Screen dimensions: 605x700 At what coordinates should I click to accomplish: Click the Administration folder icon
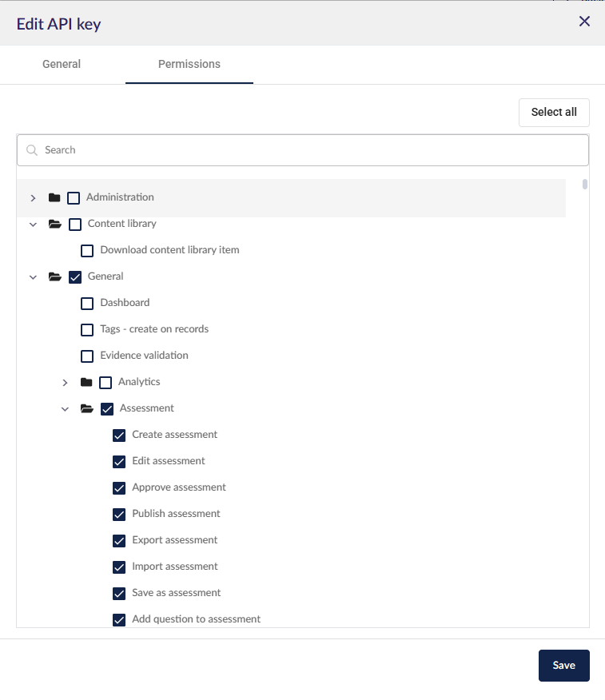[54, 197]
